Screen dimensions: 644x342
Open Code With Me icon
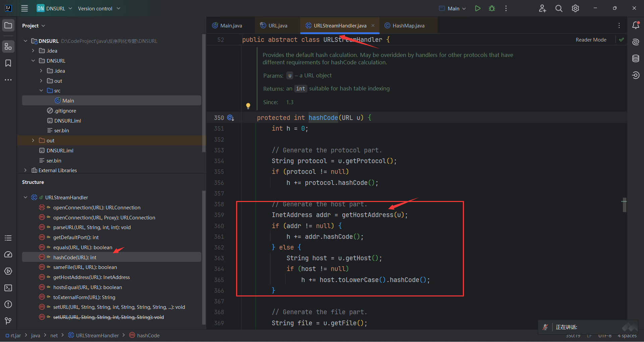542,8
